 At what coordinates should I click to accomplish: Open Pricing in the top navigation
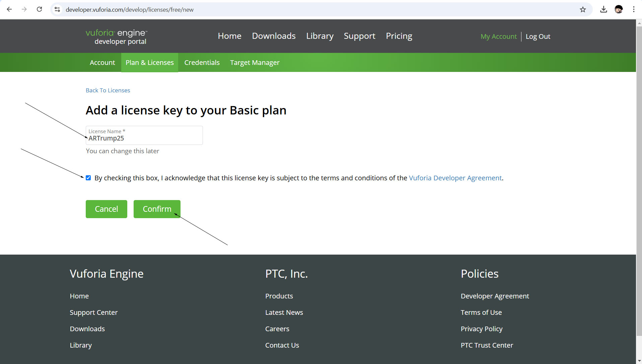click(399, 36)
